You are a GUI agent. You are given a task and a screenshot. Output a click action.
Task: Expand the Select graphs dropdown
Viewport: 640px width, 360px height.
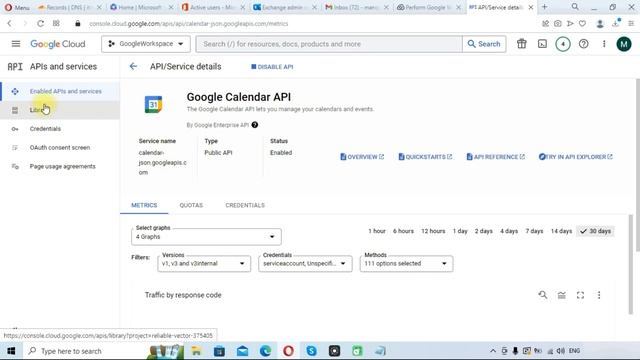(206, 237)
